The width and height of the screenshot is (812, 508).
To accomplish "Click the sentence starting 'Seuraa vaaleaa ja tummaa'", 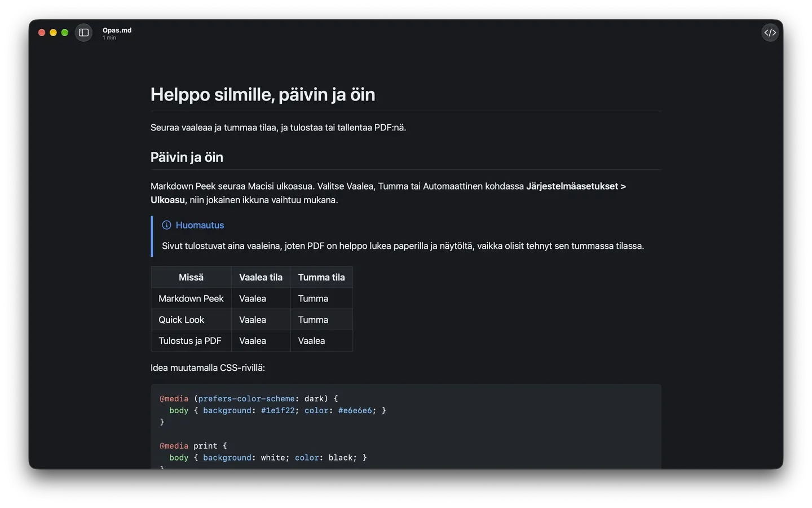I will tap(278, 128).
